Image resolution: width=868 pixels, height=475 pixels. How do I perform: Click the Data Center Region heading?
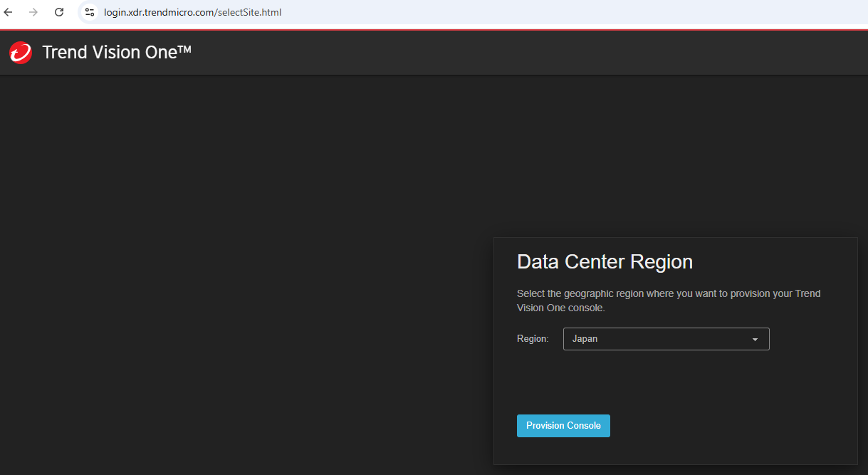(605, 261)
